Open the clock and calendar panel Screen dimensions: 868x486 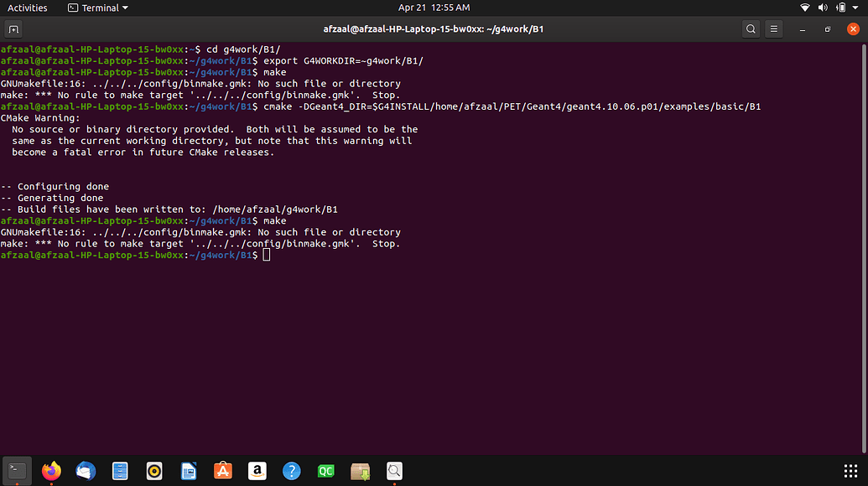point(434,8)
